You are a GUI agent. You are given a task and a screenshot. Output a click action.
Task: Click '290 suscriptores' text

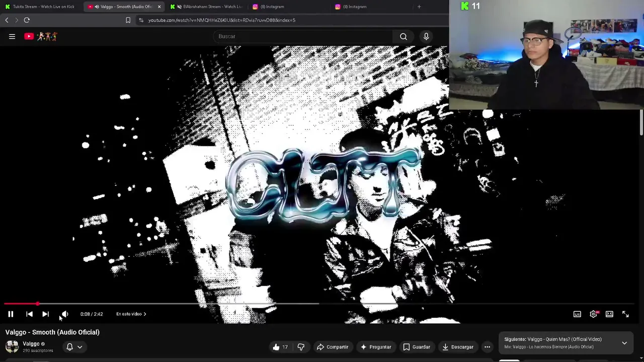click(38, 350)
